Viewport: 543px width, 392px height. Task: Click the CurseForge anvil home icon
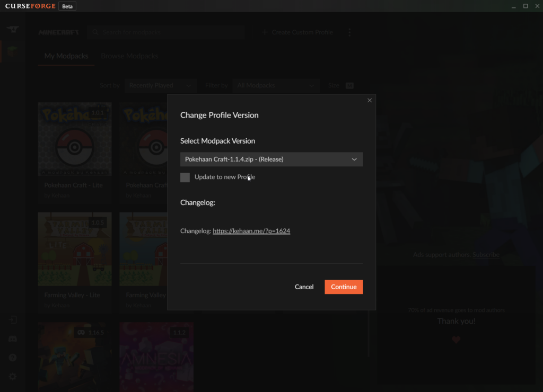pyautogui.click(x=13, y=30)
